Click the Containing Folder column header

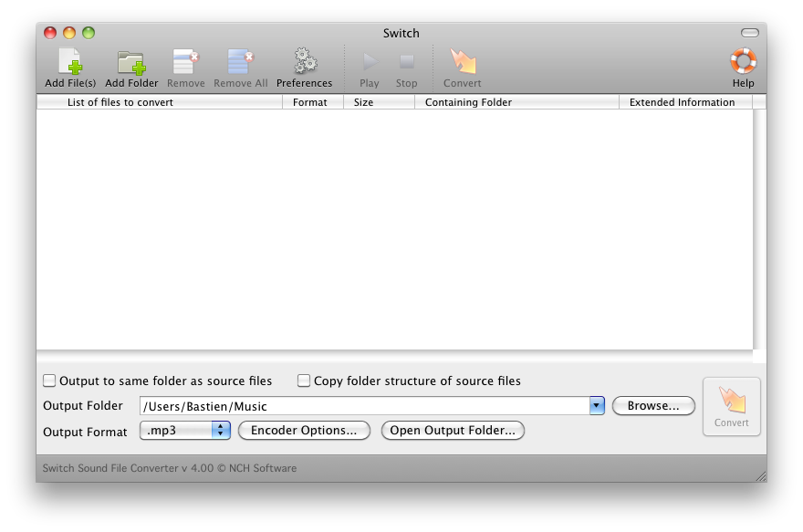click(x=516, y=102)
